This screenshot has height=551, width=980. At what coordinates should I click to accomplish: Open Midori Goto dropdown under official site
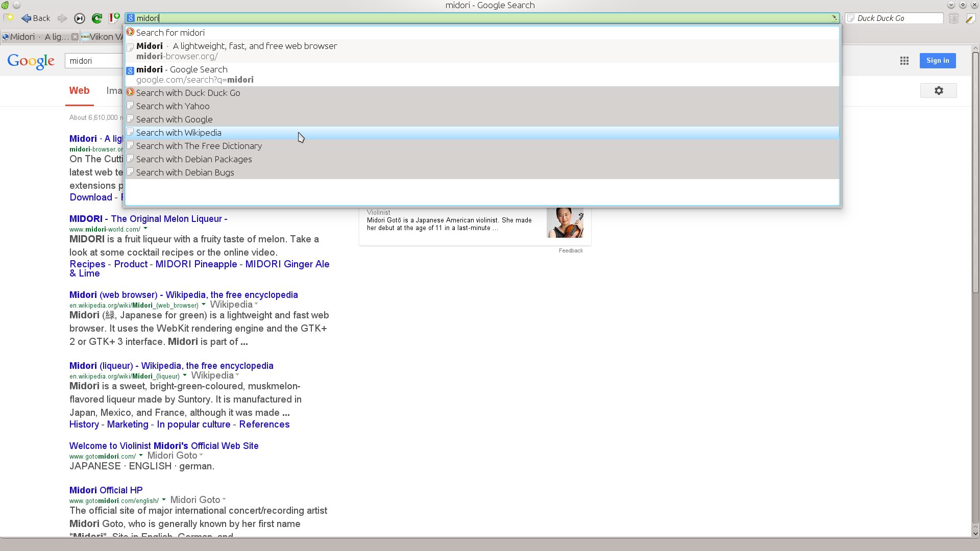(175, 456)
